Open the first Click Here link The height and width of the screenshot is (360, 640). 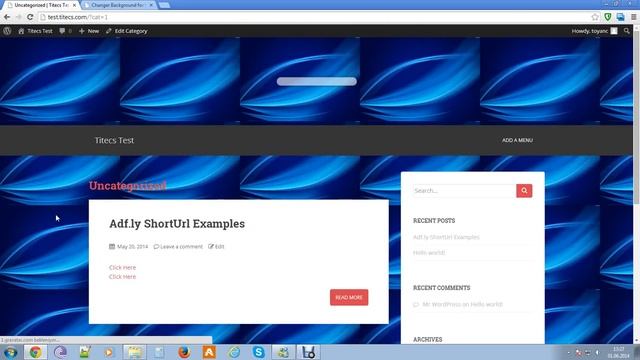[x=122, y=267]
